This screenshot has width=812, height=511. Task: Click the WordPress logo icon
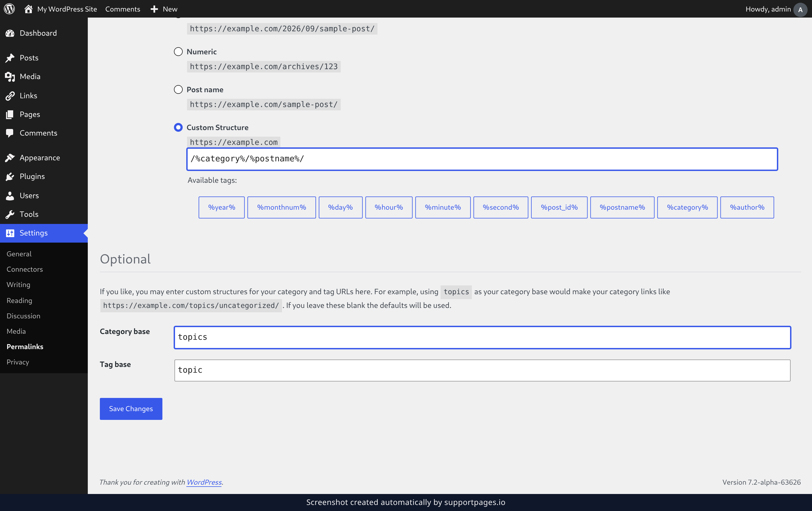coord(9,9)
